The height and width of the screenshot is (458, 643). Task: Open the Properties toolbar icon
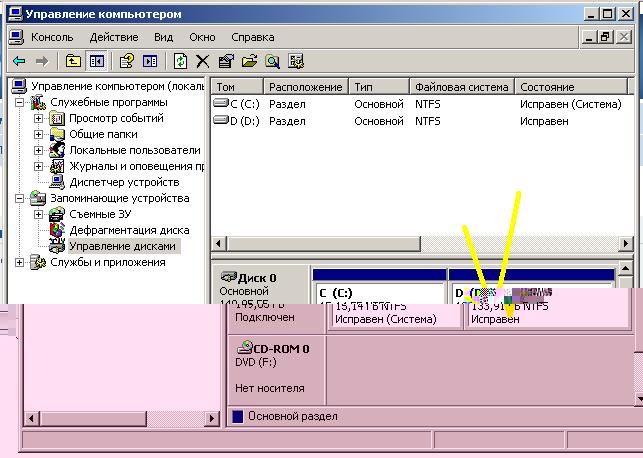coord(226,61)
